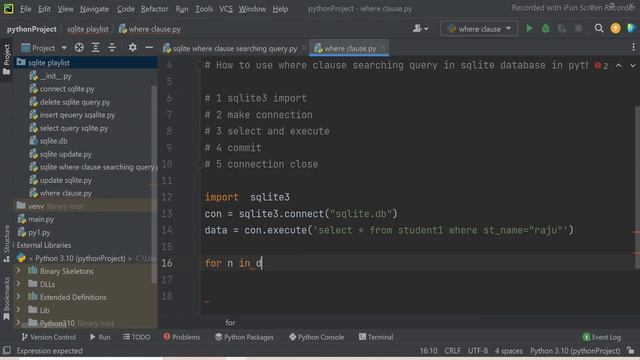Open the VCS menu
This screenshot has width=640, height=360.
point(225,9)
